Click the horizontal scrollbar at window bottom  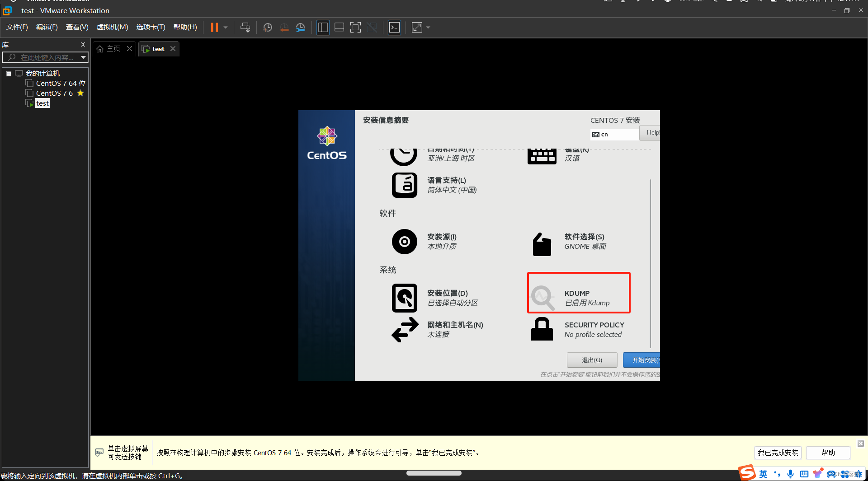(x=434, y=473)
